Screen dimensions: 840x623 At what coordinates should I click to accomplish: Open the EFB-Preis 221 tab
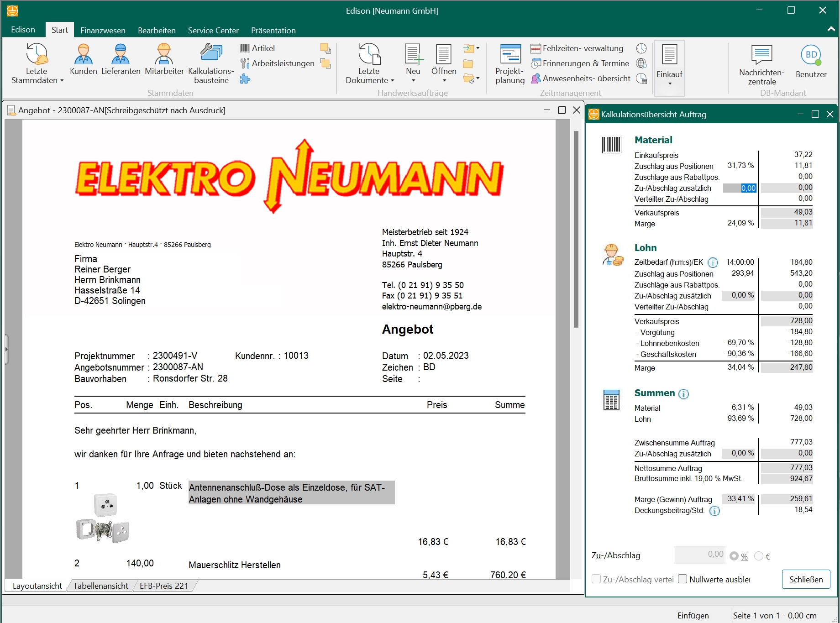click(x=164, y=586)
